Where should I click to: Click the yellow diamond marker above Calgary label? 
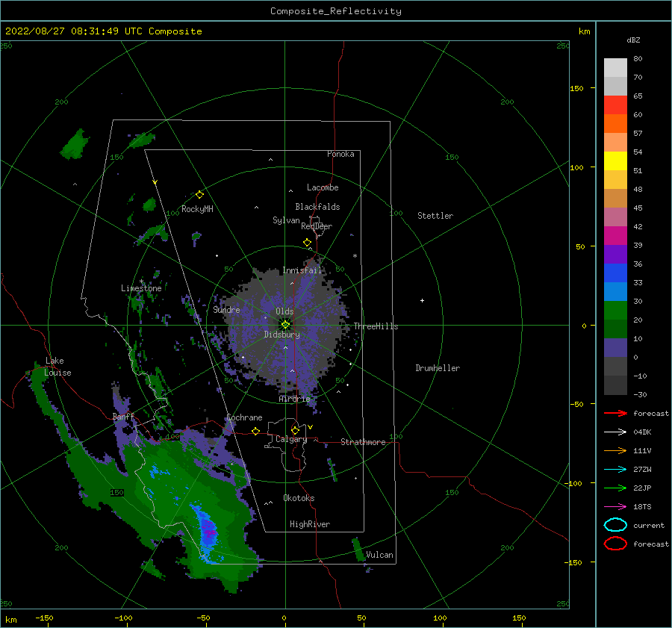point(295,430)
